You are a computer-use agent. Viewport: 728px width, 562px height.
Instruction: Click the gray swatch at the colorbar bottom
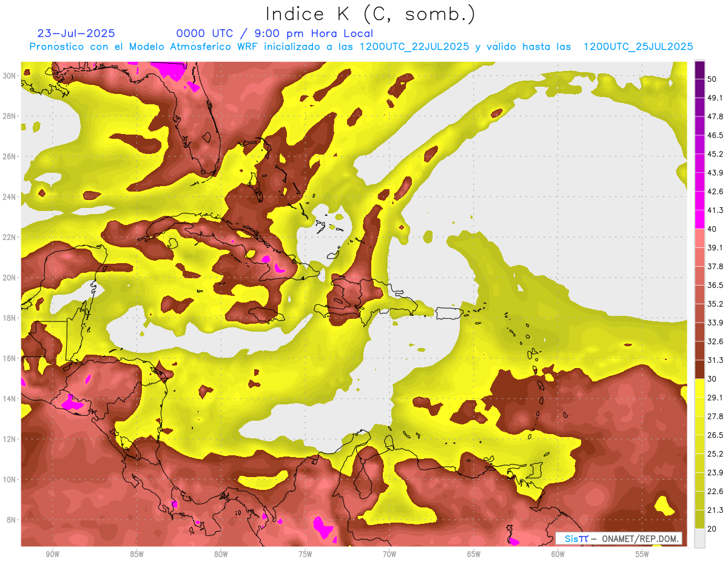tap(699, 538)
